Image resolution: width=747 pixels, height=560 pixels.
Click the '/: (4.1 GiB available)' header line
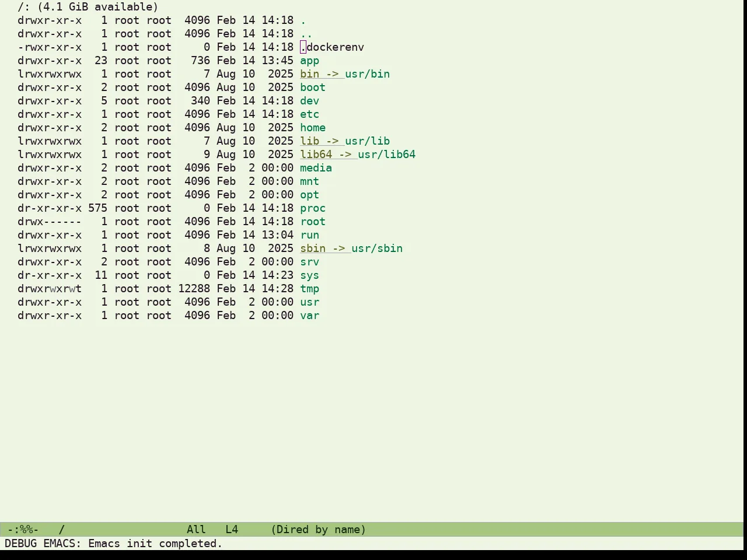[x=88, y=7]
